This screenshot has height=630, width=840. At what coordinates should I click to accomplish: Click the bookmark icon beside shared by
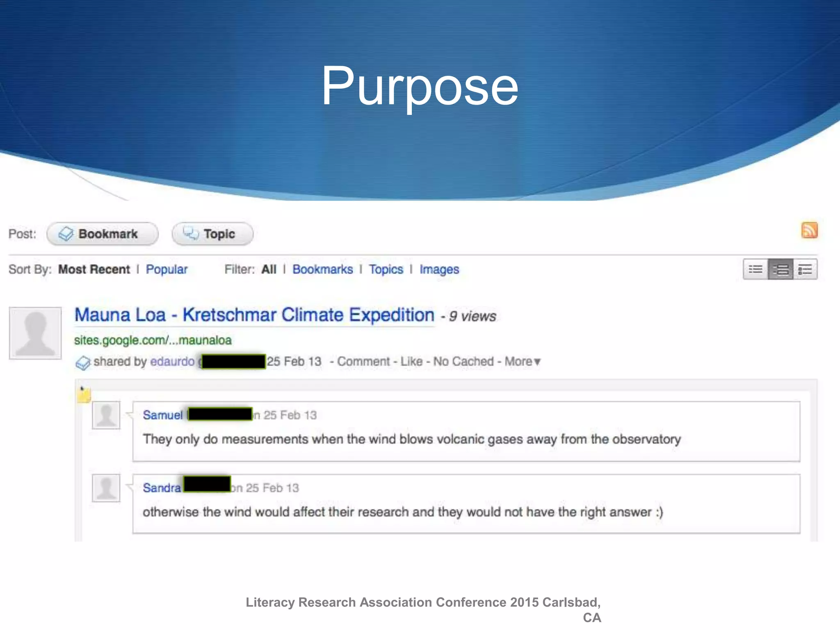click(x=83, y=363)
